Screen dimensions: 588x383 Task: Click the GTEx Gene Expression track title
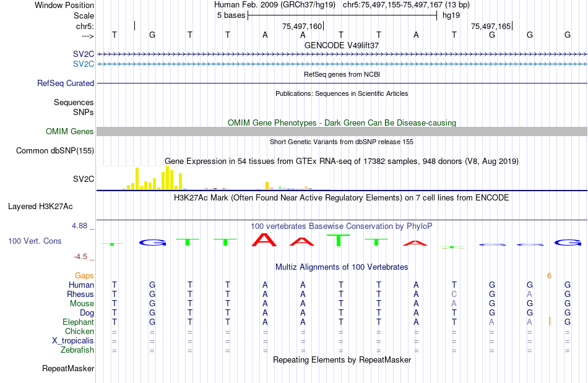(342, 161)
